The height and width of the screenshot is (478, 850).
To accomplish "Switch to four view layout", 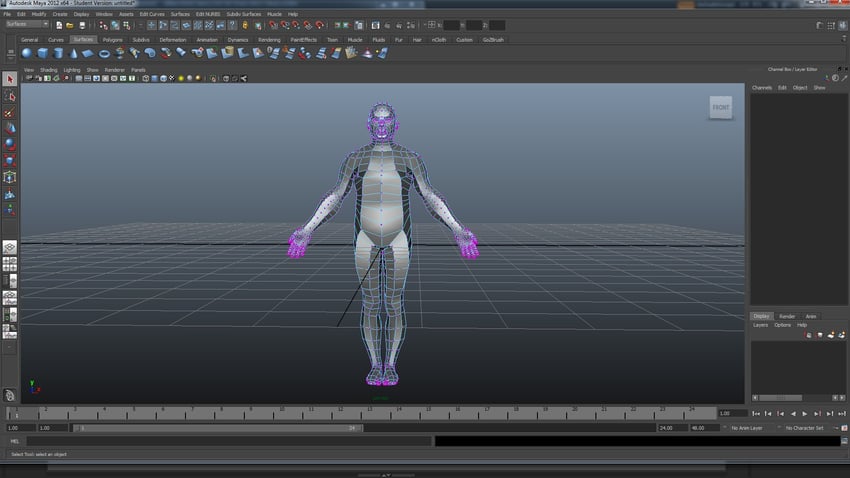I will point(9,264).
